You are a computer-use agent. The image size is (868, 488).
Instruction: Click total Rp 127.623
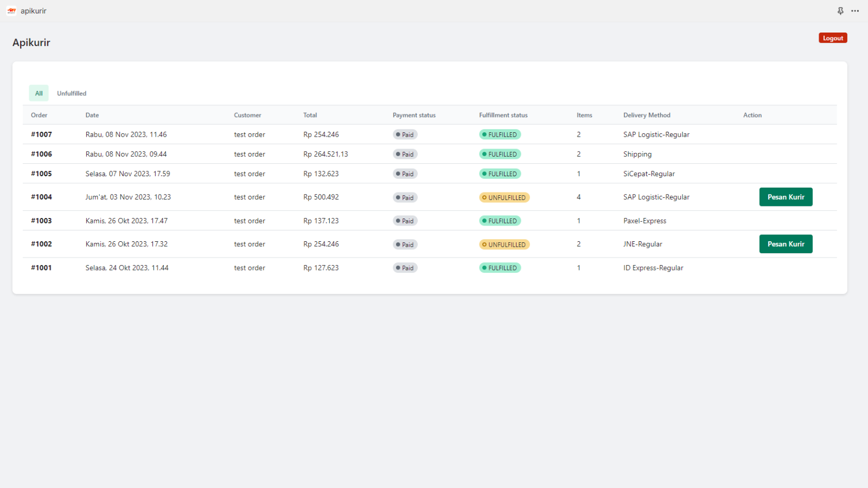[x=321, y=268]
